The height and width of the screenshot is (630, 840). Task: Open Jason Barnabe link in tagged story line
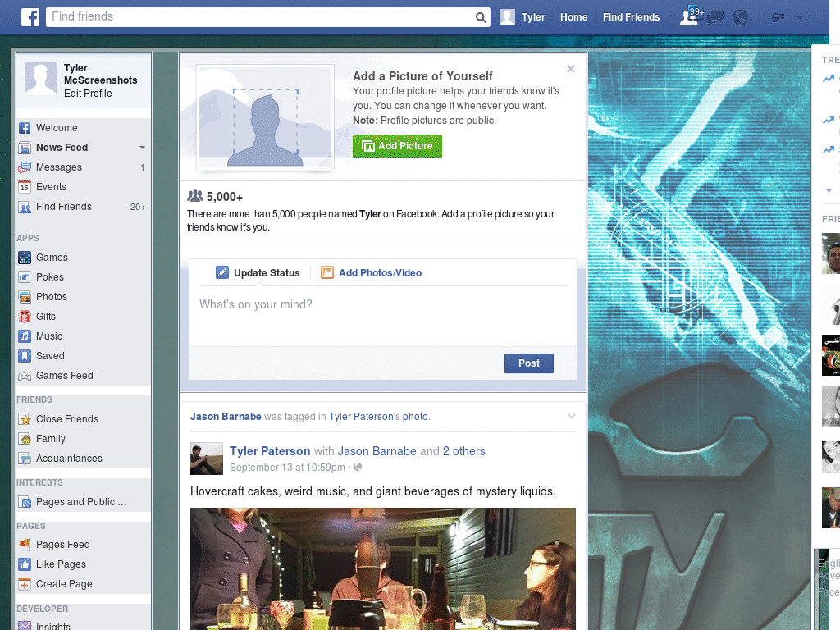(226, 417)
